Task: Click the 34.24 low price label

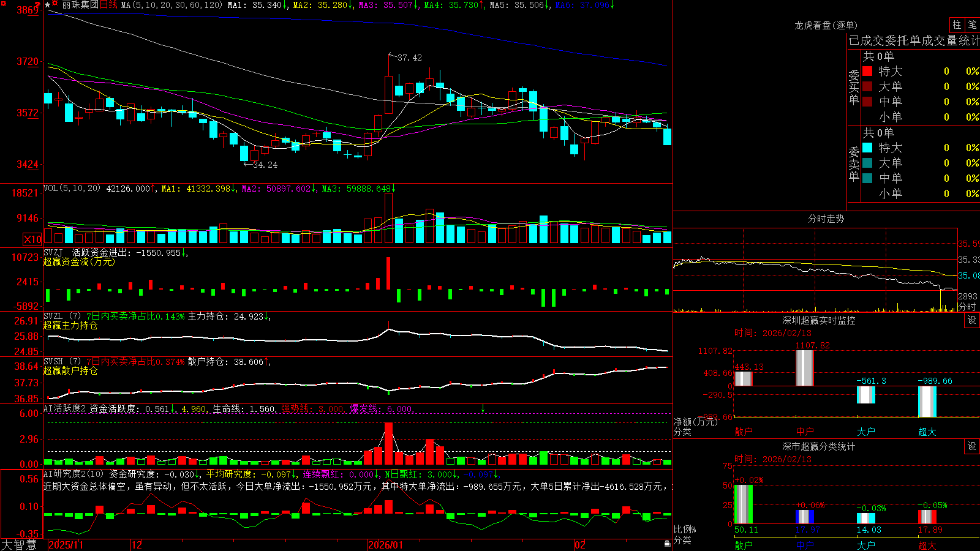Action: [265, 165]
